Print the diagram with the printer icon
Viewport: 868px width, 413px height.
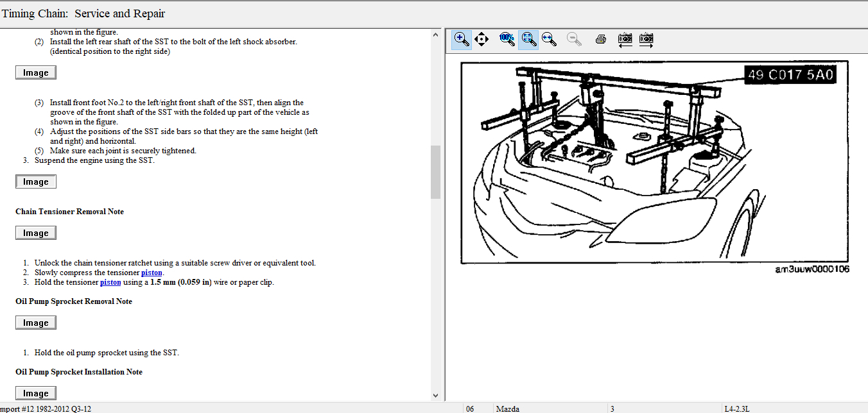click(x=601, y=39)
